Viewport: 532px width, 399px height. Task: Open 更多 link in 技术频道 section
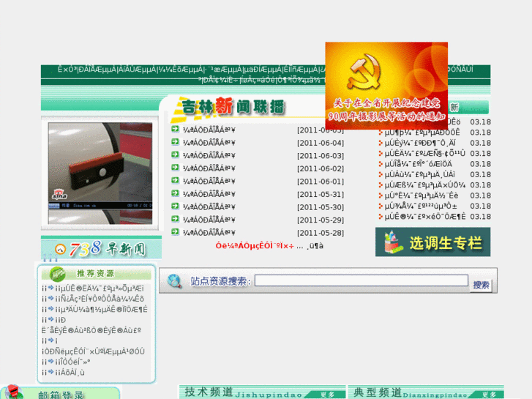(327, 395)
